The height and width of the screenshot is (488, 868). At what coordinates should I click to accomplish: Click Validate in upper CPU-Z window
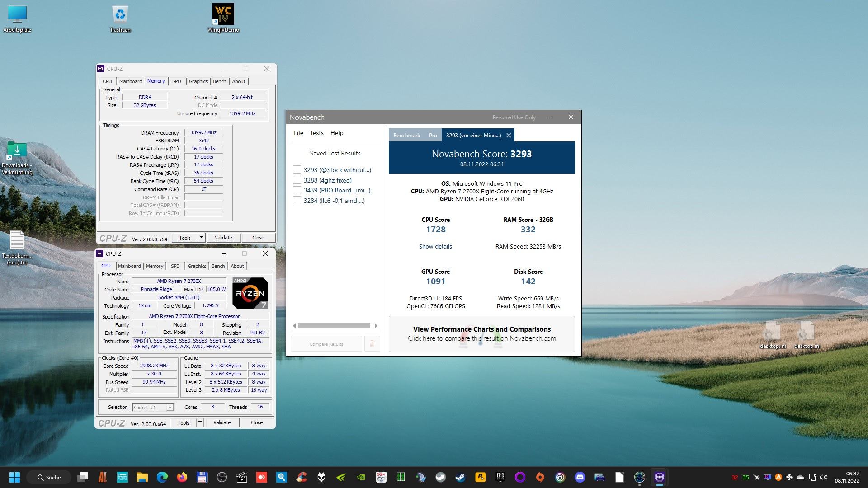(223, 238)
